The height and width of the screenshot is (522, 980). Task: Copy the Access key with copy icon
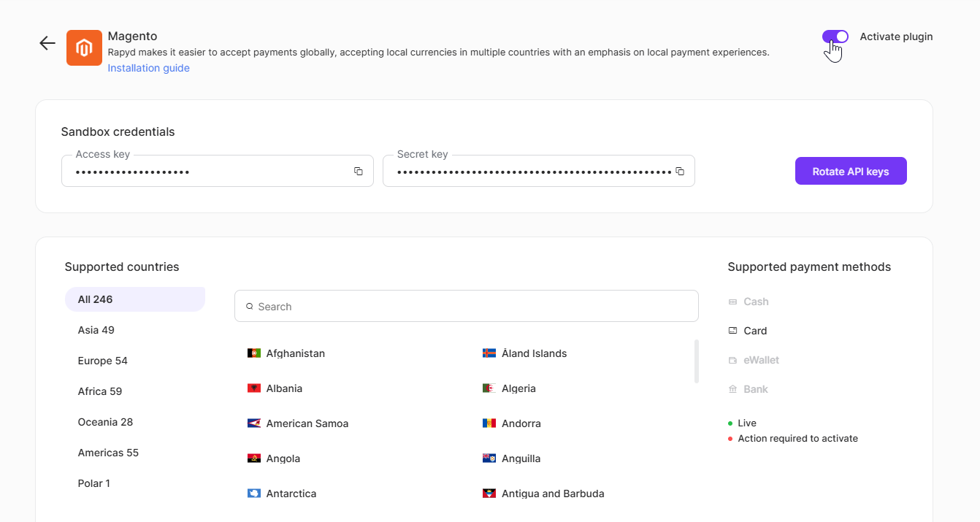point(359,172)
